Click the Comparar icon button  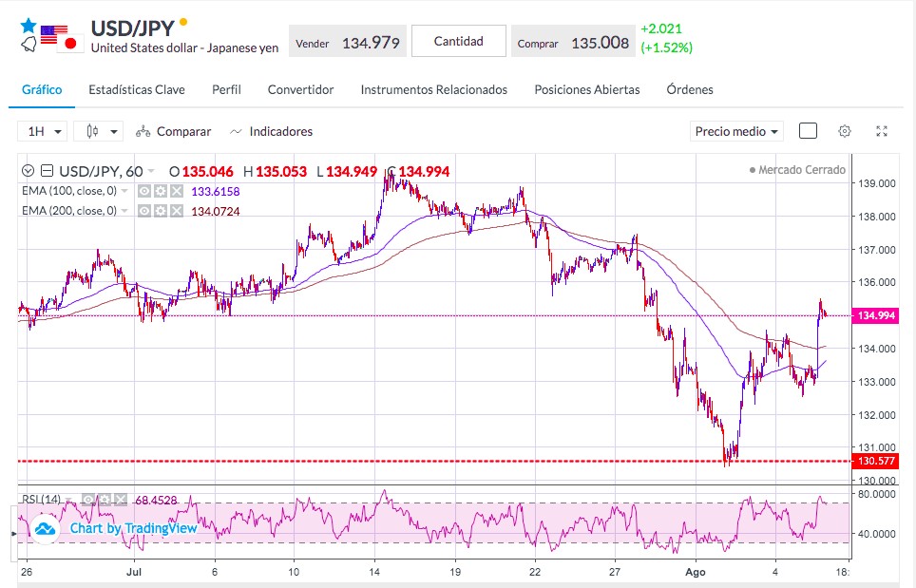[143, 132]
